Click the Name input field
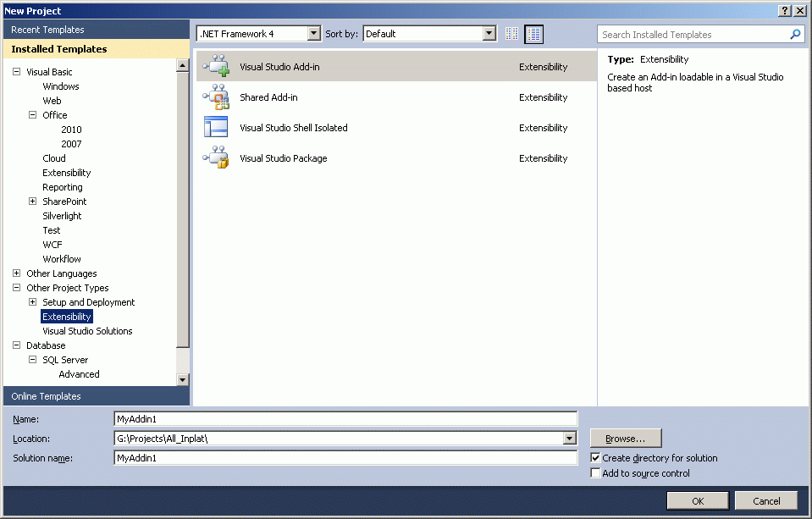 pos(345,419)
